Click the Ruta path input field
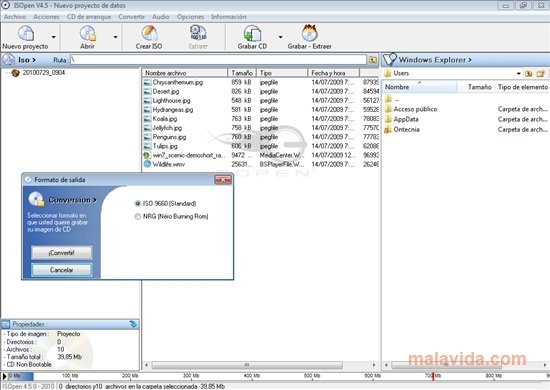 coord(218,60)
